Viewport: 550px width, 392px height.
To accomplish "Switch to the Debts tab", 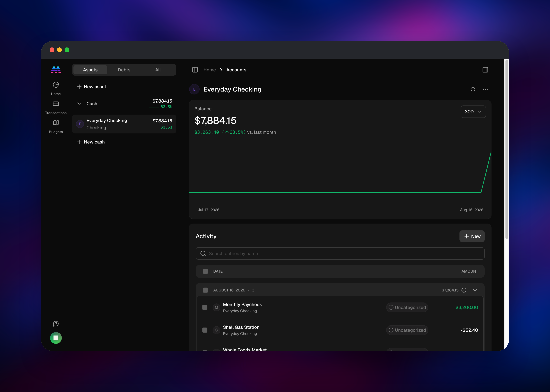I will [x=124, y=70].
